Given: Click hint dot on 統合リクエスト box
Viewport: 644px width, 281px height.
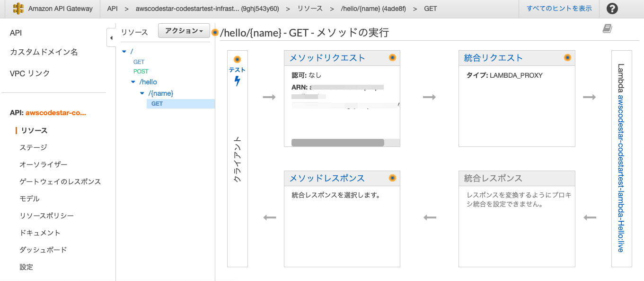Looking at the screenshot, I should [567, 58].
